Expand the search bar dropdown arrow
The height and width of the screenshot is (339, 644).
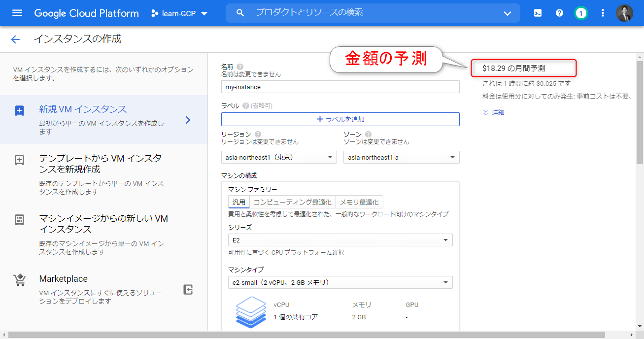click(x=508, y=13)
